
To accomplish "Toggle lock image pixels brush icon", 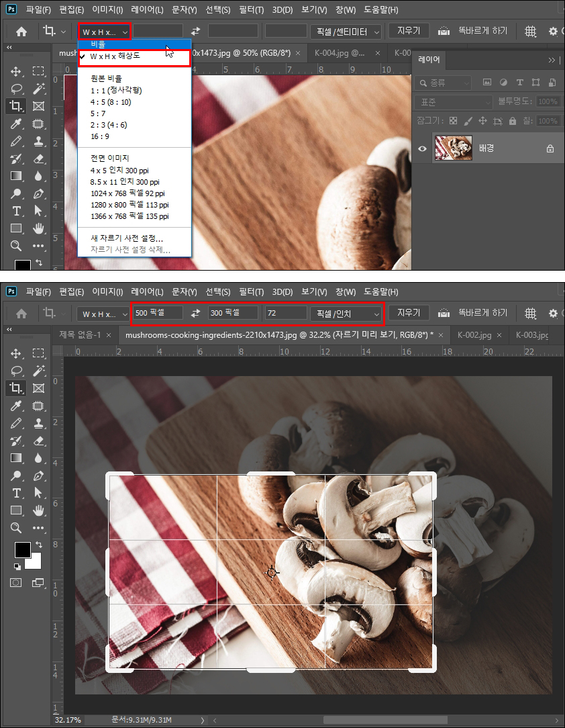I will point(468,121).
